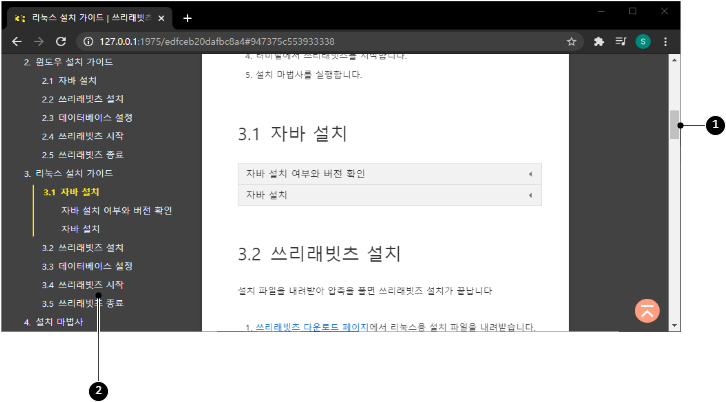Close the browser window
Screen dimensions: 726x402
[x=664, y=11]
